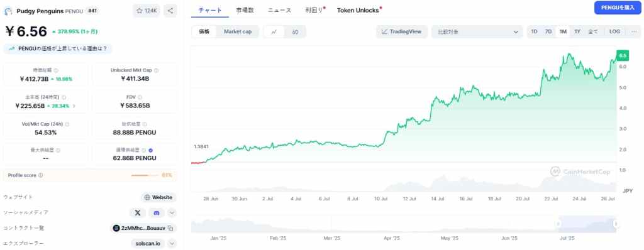Open the Website link
The height and width of the screenshot is (250, 644).
(158, 197)
